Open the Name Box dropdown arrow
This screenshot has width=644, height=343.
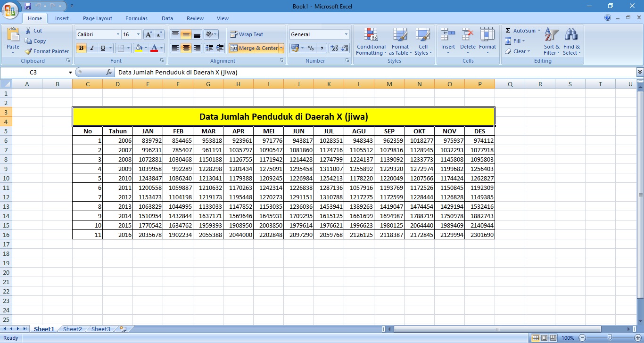[70, 73]
